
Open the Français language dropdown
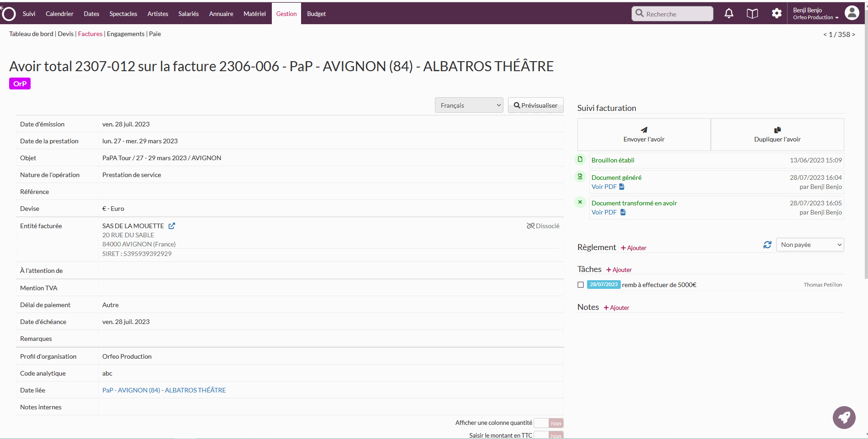(469, 105)
